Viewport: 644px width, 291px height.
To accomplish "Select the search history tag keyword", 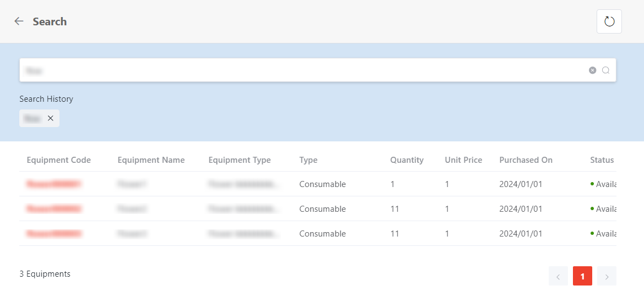I will [x=33, y=118].
